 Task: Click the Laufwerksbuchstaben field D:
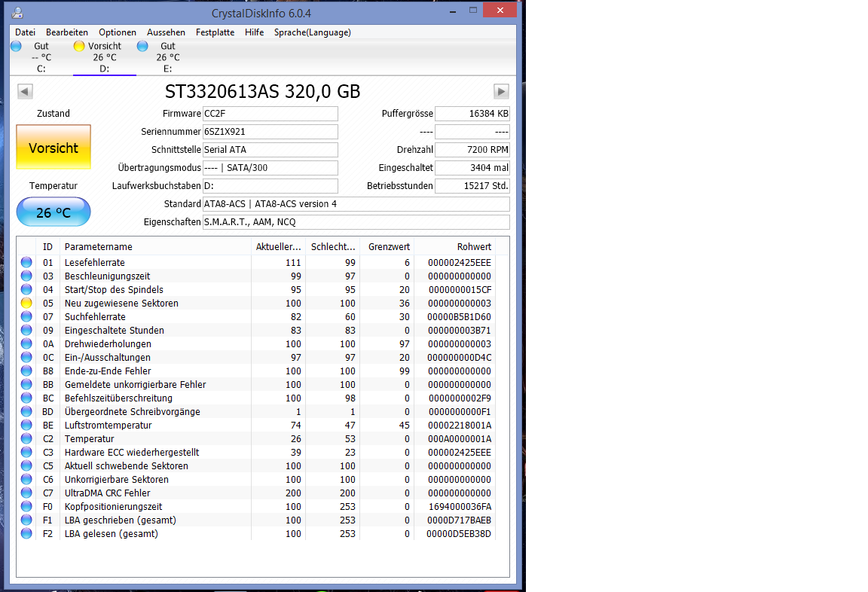tap(270, 186)
